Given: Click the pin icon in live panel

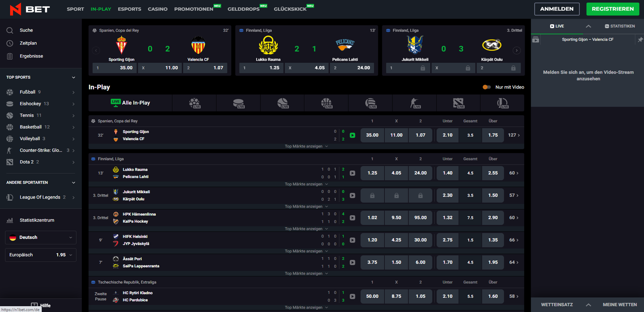Looking at the screenshot, I should point(640,40).
